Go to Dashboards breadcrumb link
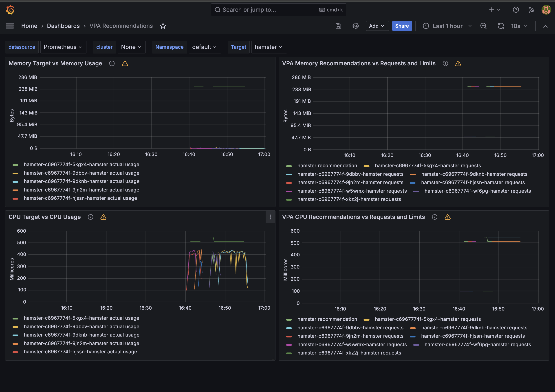Viewport: 555px width, 392px height. (63, 26)
